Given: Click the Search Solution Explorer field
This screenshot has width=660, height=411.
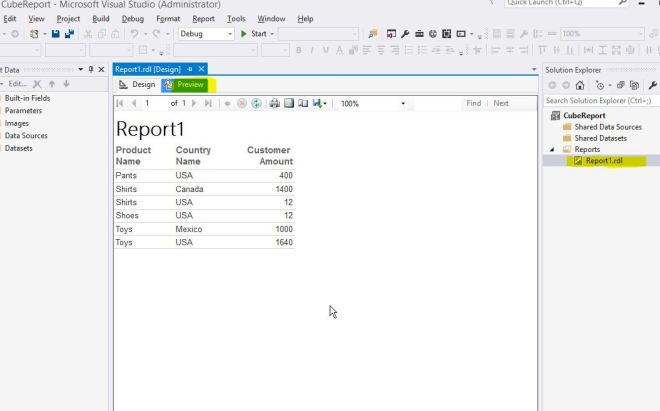Looking at the screenshot, I should pyautogui.click(x=598, y=100).
